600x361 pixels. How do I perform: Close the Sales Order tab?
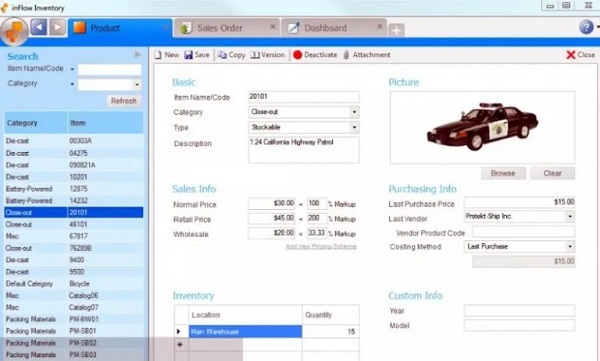tap(273, 27)
